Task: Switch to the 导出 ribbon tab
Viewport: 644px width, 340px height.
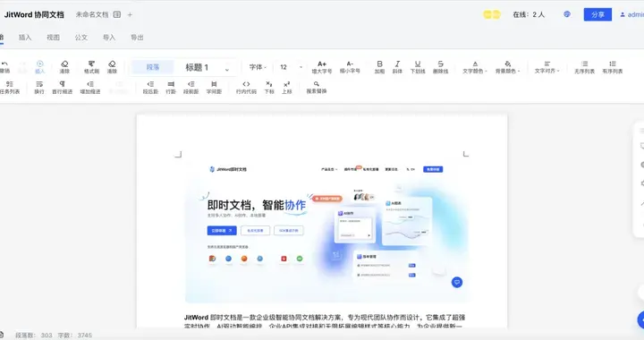Action: coord(137,38)
